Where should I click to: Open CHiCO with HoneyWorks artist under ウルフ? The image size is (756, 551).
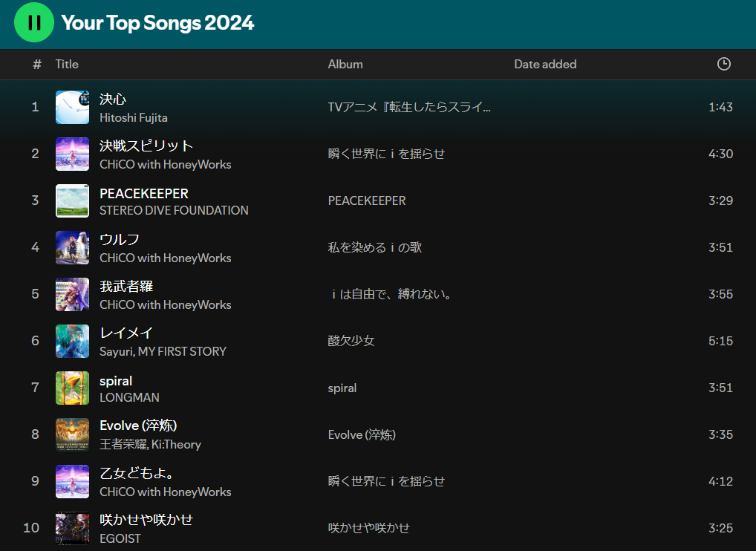pyautogui.click(x=166, y=258)
